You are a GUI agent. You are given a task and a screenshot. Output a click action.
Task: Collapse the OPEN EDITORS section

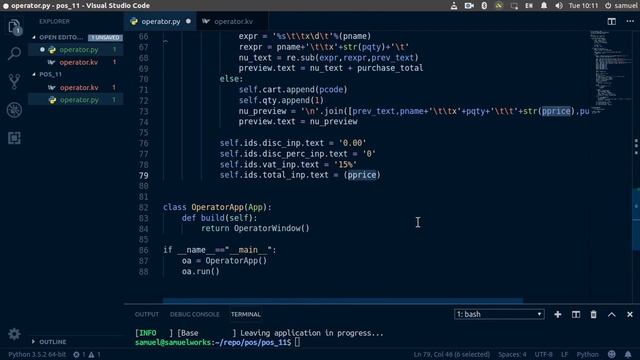(34, 37)
